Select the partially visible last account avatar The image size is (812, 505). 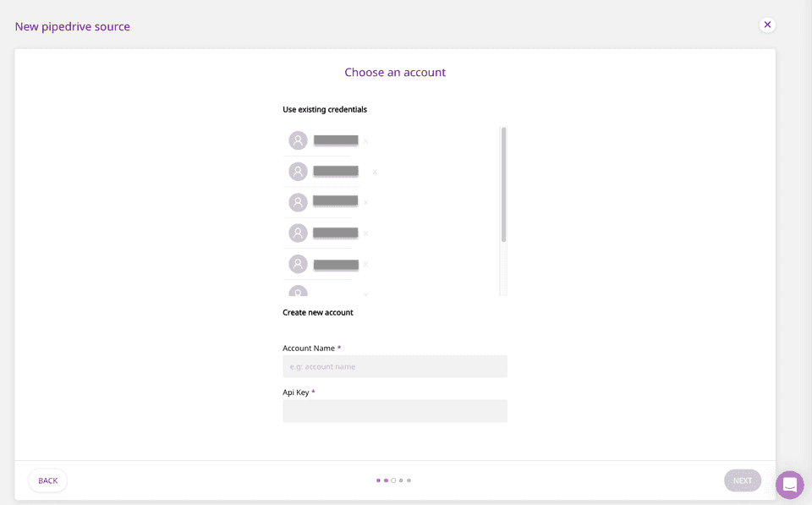click(298, 291)
